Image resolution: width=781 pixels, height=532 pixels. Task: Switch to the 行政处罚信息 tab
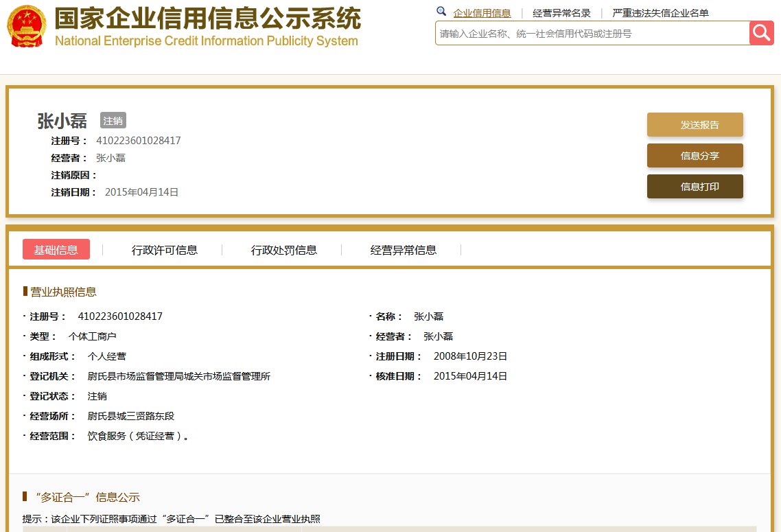point(284,250)
